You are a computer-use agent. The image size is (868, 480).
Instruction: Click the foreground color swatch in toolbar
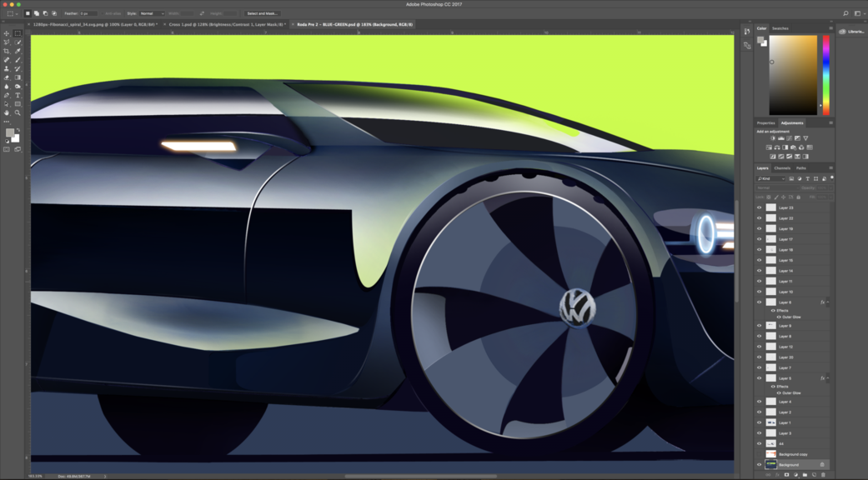point(9,132)
